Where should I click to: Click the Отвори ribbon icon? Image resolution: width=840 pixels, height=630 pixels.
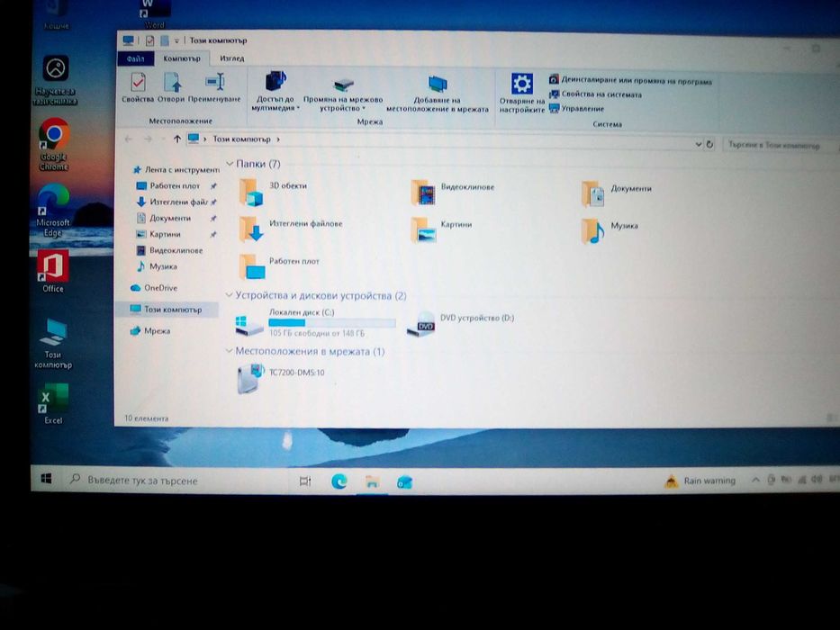[x=171, y=86]
